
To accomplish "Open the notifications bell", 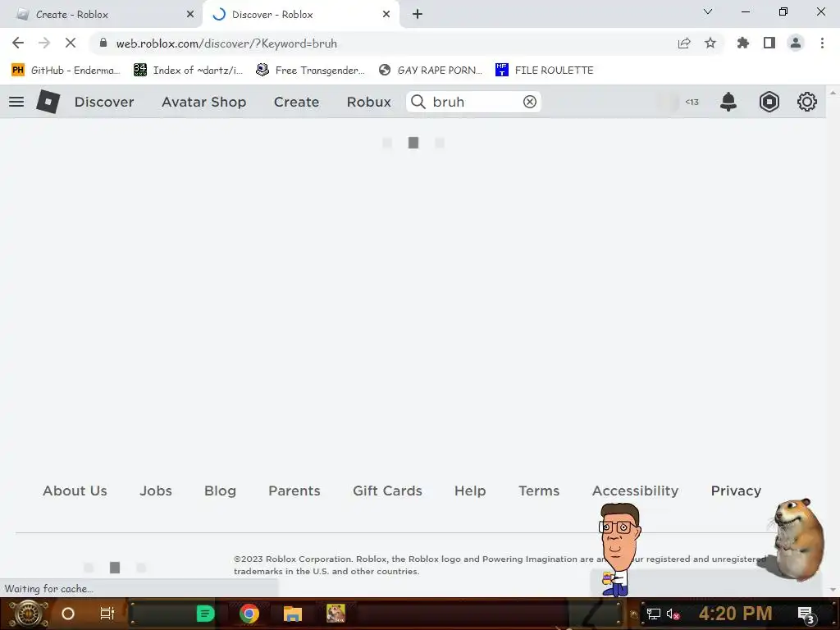I will 728,102.
